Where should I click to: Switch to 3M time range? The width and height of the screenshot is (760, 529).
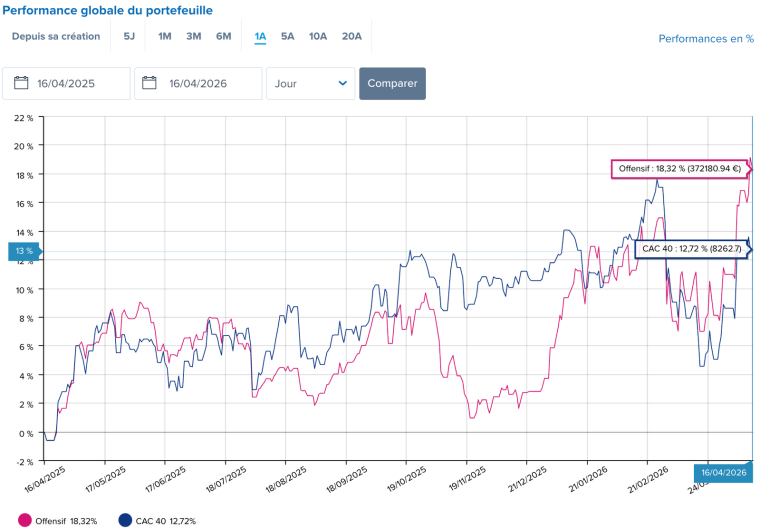tap(194, 37)
